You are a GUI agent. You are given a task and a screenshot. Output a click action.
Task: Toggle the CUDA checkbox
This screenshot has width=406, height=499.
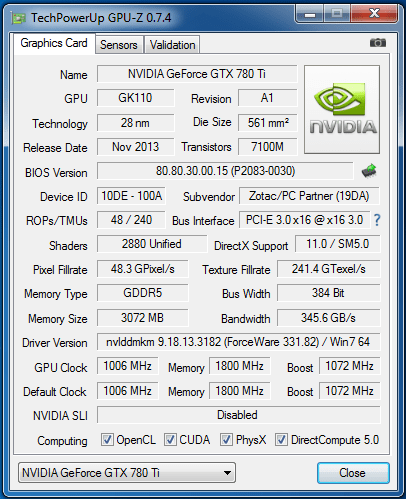[170, 440]
